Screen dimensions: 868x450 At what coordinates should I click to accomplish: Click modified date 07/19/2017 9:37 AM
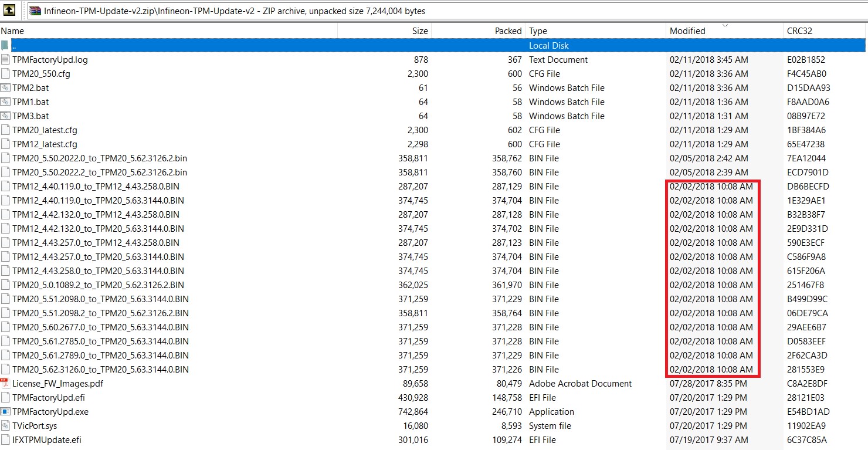point(708,440)
